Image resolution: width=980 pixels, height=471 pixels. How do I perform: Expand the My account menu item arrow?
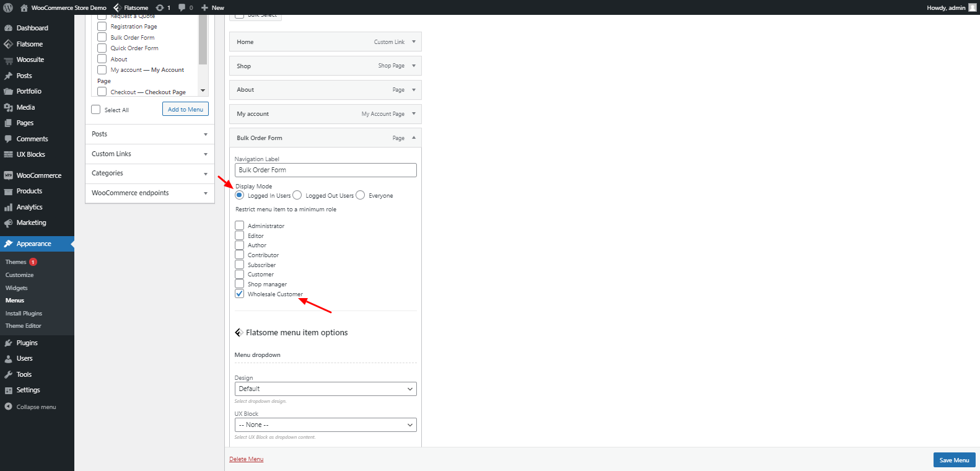tap(414, 113)
